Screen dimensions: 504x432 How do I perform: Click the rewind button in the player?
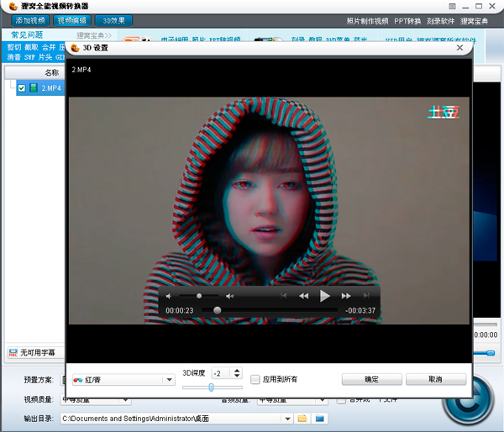pyautogui.click(x=304, y=296)
